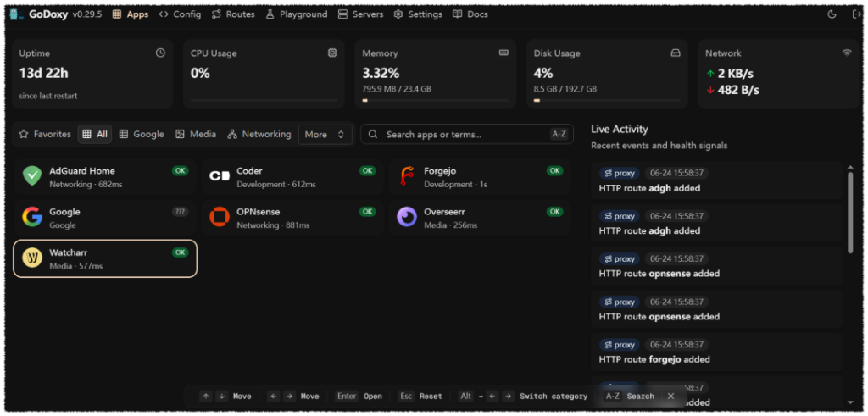The height and width of the screenshot is (416, 868).
Task: Open the Watcharr app icon
Action: coord(32,258)
